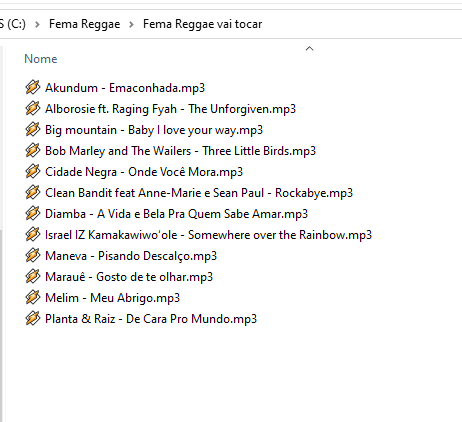The image size is (462, 422).
Task: Sort files by the Nome column header
Action: pos(41,59)
